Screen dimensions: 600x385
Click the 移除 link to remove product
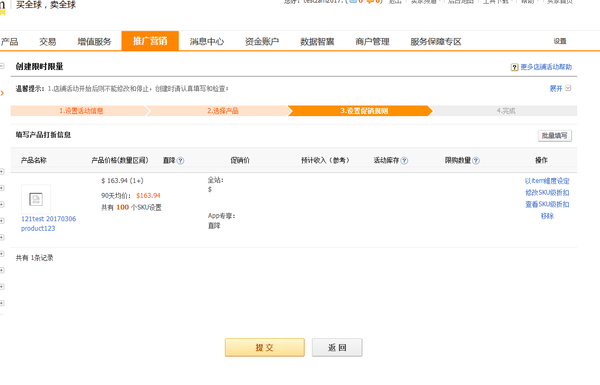(x=547, y=216)
